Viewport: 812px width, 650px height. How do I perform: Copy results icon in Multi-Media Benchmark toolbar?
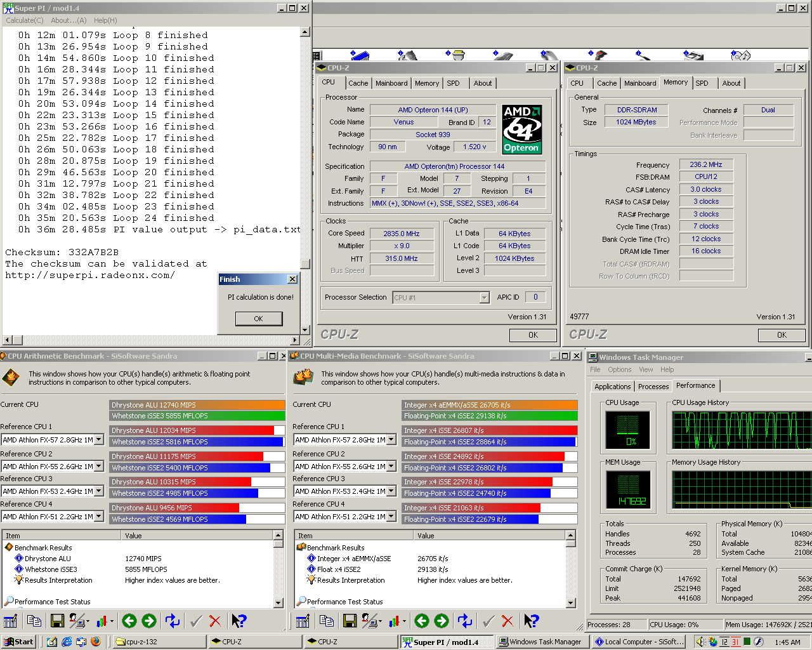tap(327, 621)
